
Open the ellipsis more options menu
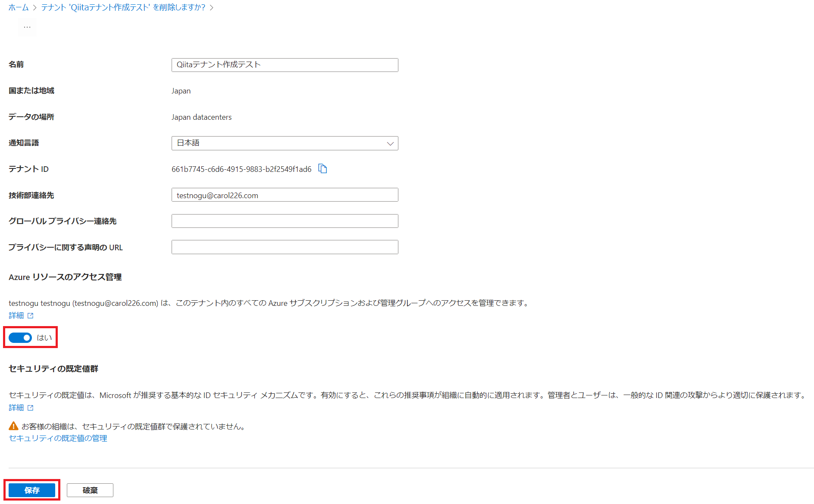[x=27, y=27]
